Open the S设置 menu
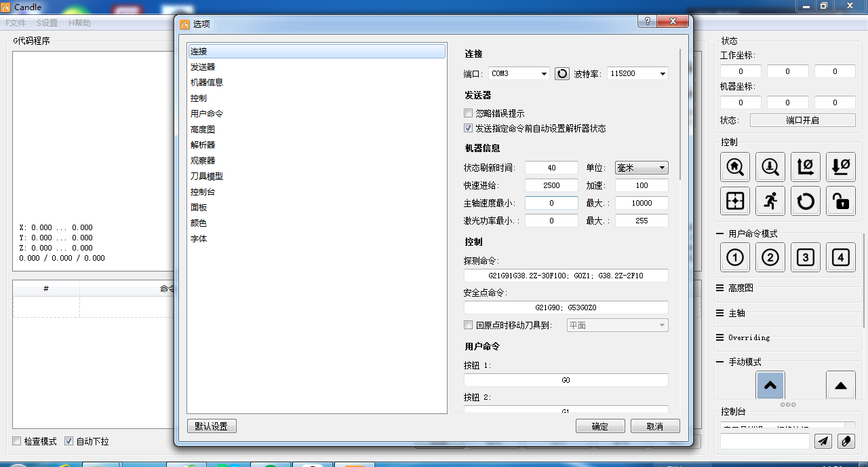868x467 pixels. tap(47, 23)
